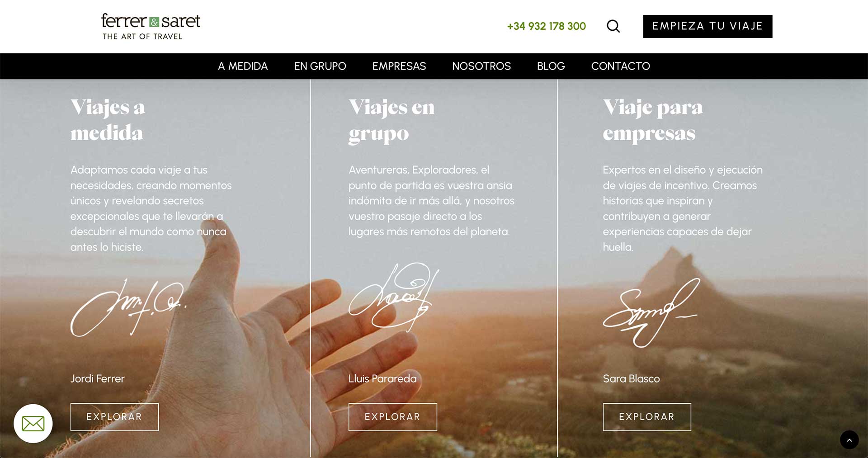Viewport: 868px width, 458px height.
Task: Click the envelope contact icon
Action: [x=33, y=424]
